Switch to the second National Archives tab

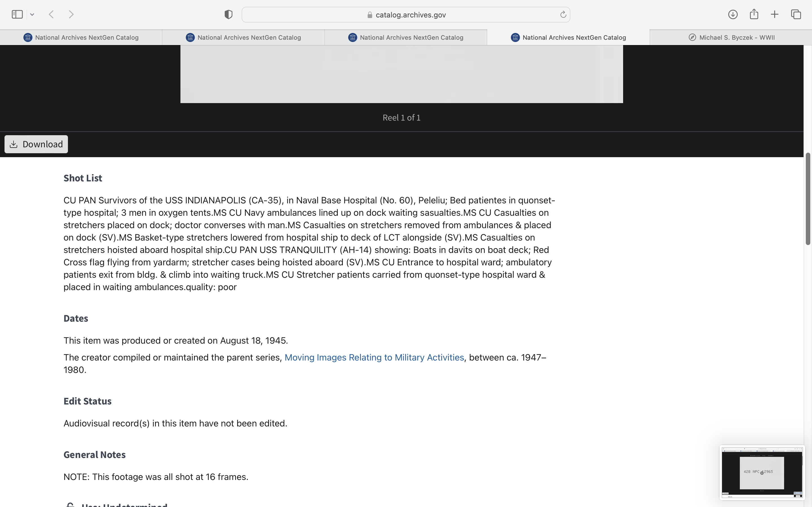tap(243, 37)
